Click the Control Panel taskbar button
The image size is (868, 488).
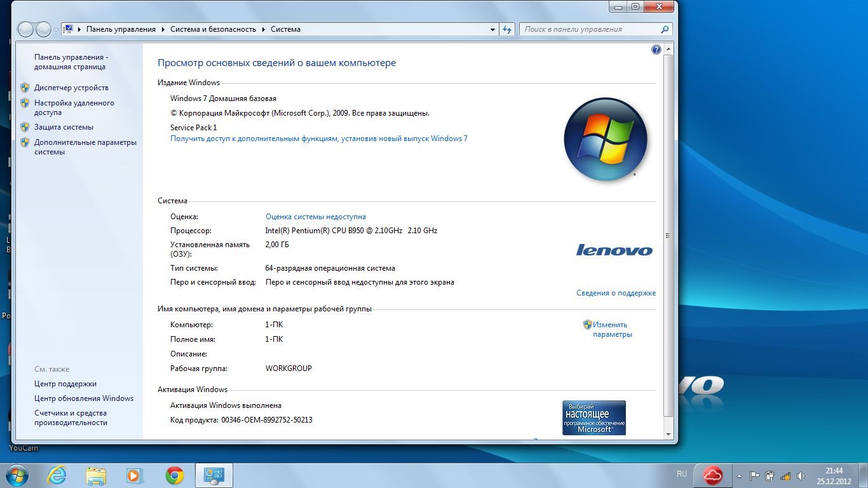214,475
